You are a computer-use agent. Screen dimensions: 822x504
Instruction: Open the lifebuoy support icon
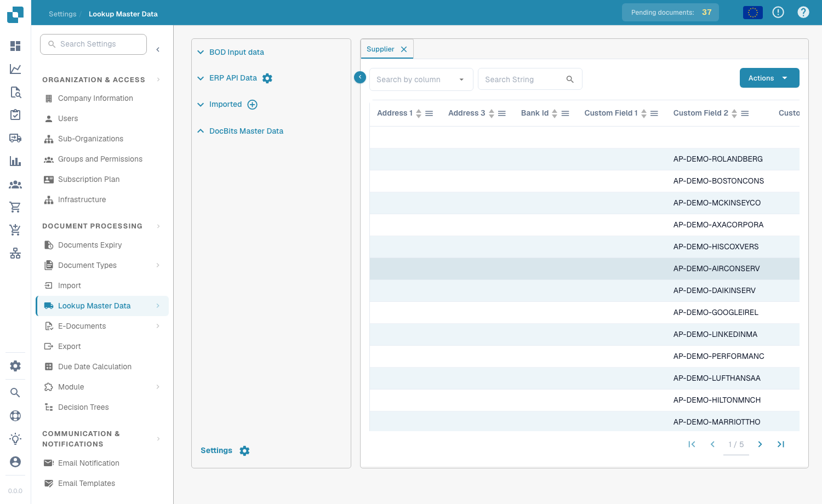pyautogui.click(x=15, y=416)
